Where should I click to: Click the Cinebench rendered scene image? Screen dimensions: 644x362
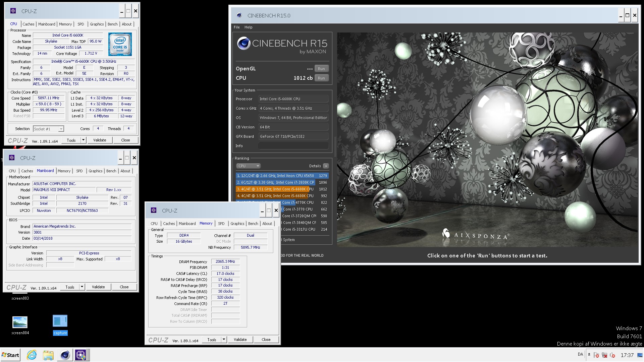pos(487,139)
